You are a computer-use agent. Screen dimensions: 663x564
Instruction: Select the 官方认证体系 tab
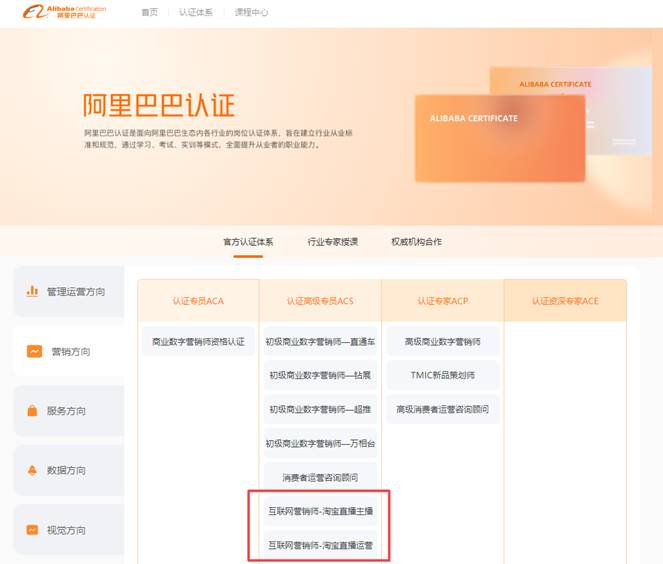(x=248, y=242)
